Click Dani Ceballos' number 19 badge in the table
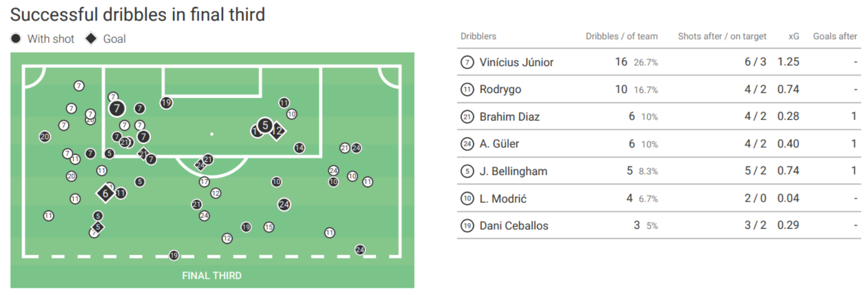 (x=467, y=226)
